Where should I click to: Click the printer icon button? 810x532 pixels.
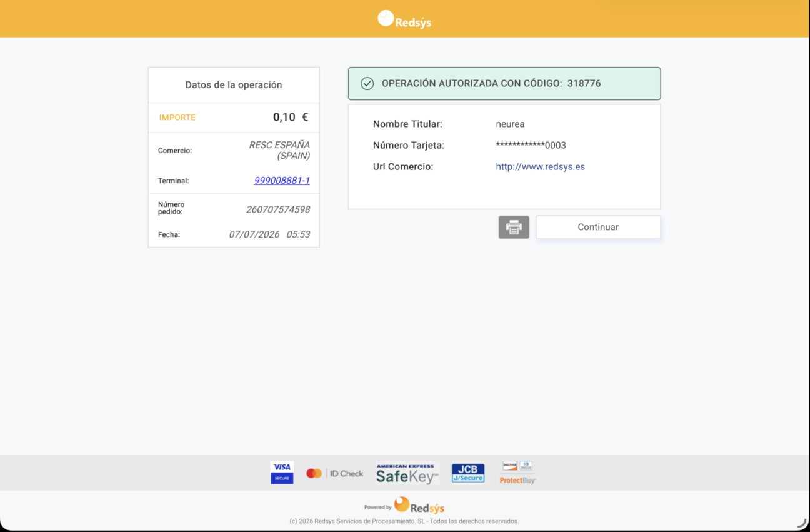514,227
